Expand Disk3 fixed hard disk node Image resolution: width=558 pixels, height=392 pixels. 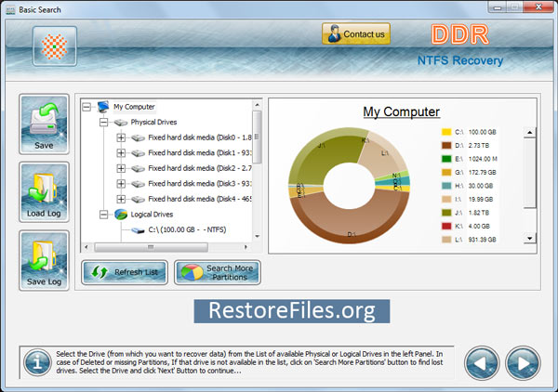click(121, 183)
